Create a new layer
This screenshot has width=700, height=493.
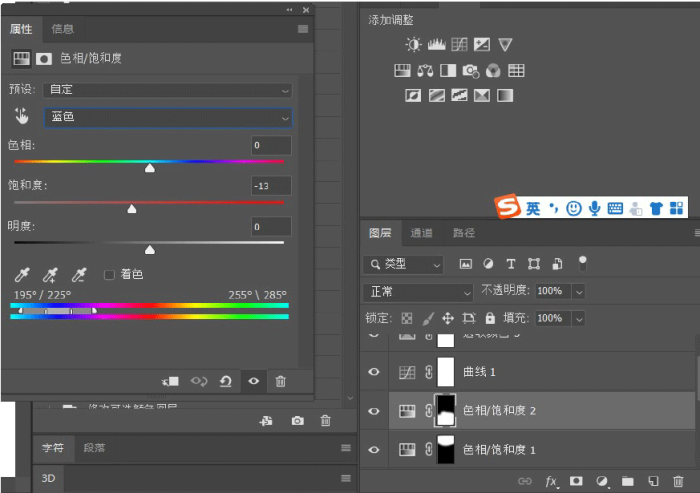pos(653,481)
